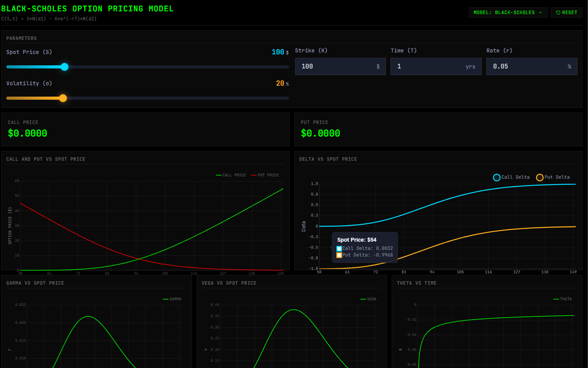
Task: Open the Model: Black-Scholes dropdown
Action: tap(507, 13)
